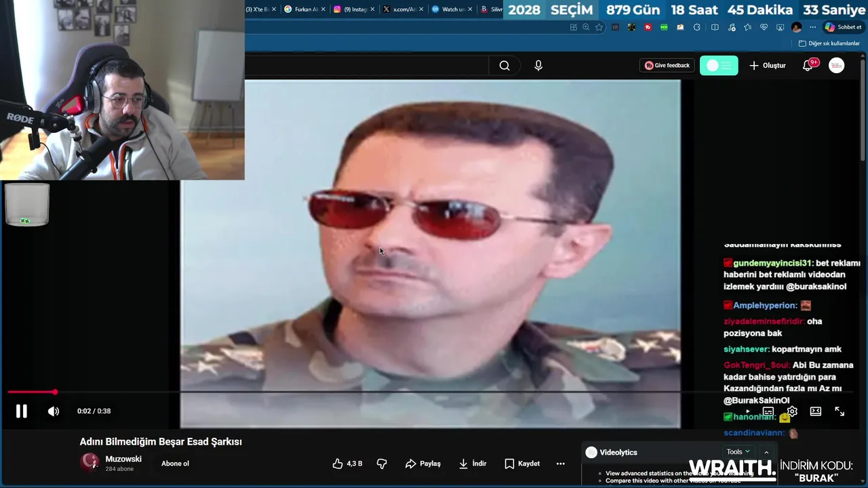Click the Oluştur create button
This screenshot has width=868, height=488.
[768, 66]
